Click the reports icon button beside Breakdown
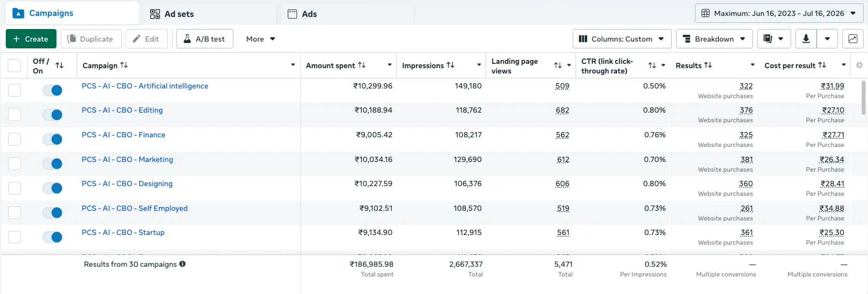Image resolution: width=868 pixels, height=294 pixels. (774, 39)
